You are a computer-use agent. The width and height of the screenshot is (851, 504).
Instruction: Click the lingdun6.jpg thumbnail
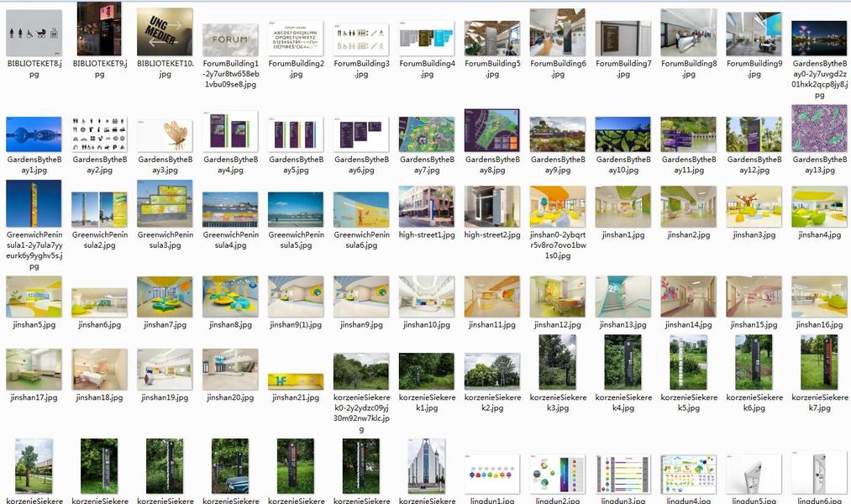click(x=820, y=473)
